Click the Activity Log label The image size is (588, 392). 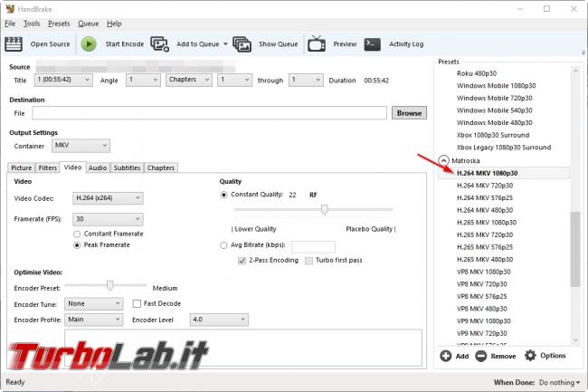(x=406, y=44)
